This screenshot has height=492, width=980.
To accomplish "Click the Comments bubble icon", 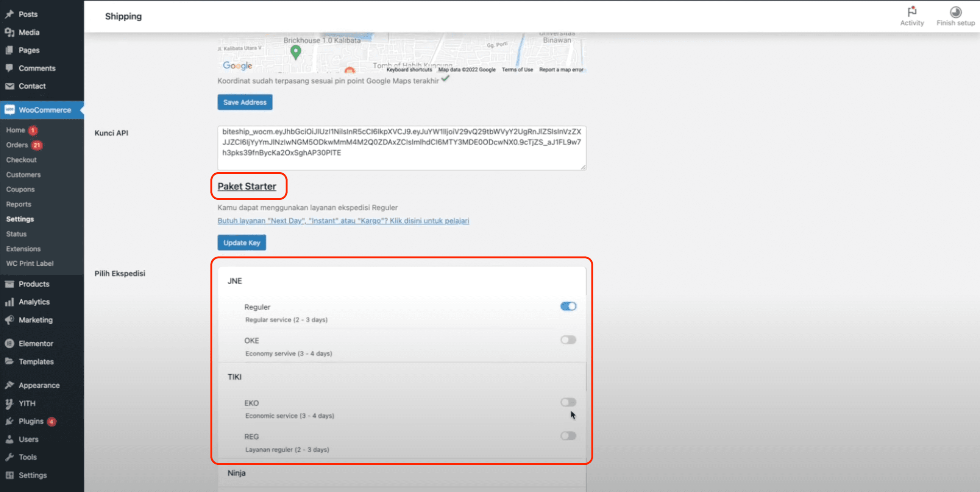I will pos(9,68).
